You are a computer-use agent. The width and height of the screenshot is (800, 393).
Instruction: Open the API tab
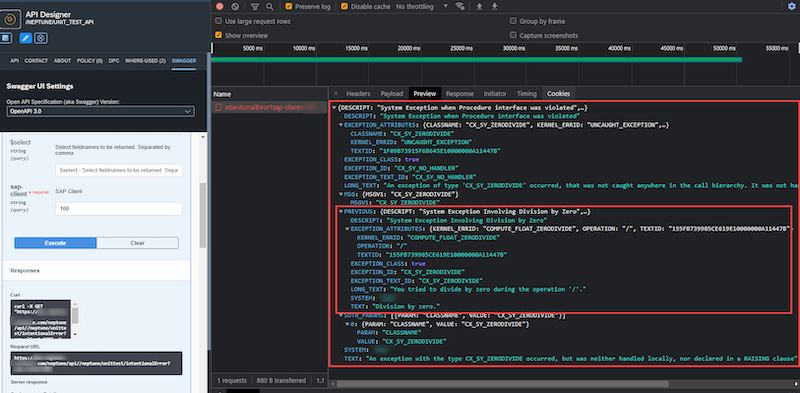[x=14, y=60]
